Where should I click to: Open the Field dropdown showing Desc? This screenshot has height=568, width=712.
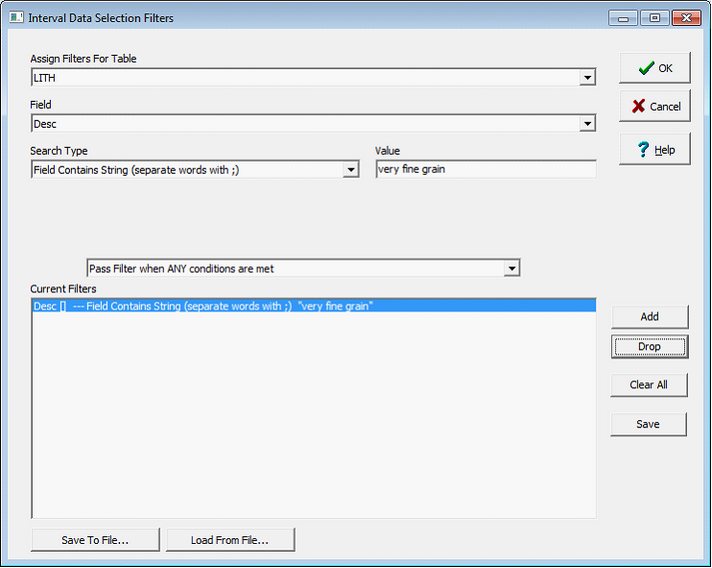[x=587, y=124]
